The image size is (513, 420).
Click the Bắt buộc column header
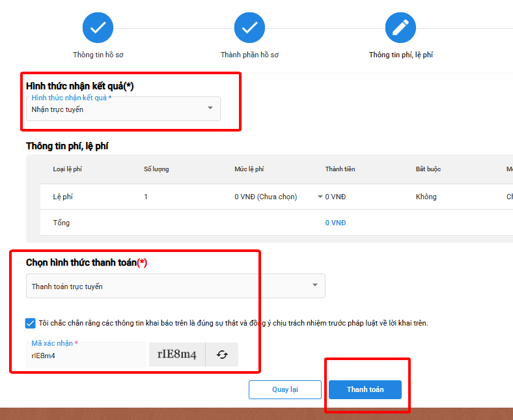(428, 169)
